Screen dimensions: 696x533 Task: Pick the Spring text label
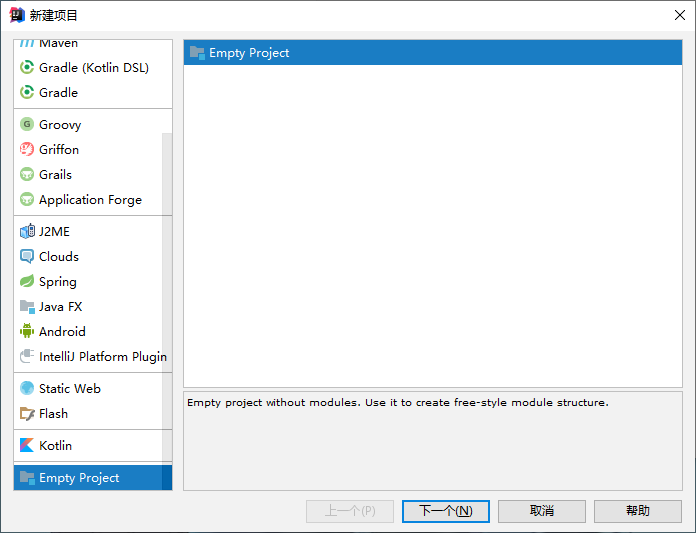pos(58,282)
